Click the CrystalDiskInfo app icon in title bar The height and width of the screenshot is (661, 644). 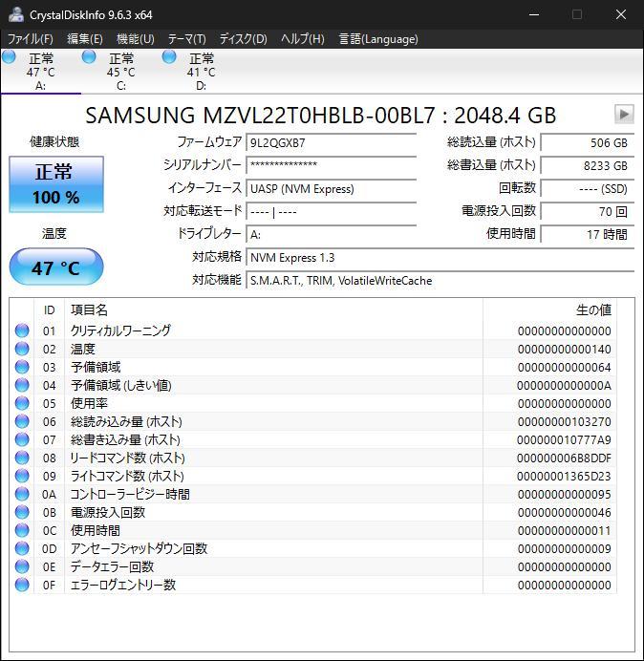[15, 14]
